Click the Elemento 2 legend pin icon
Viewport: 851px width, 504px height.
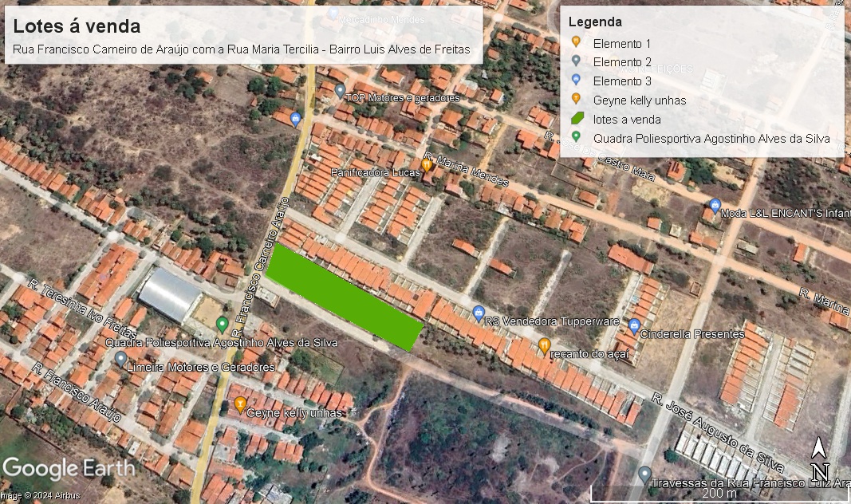point(576,61)
